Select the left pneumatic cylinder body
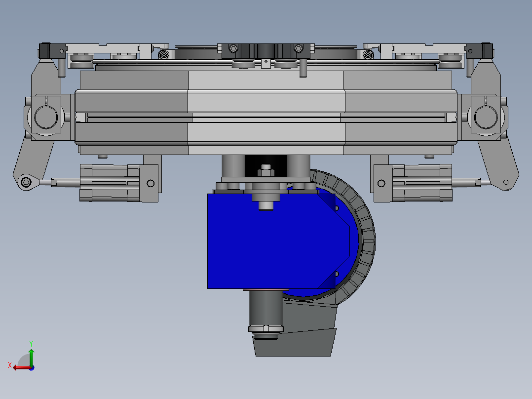This screenshot has height=399, width=532. [x=110, y=183]
